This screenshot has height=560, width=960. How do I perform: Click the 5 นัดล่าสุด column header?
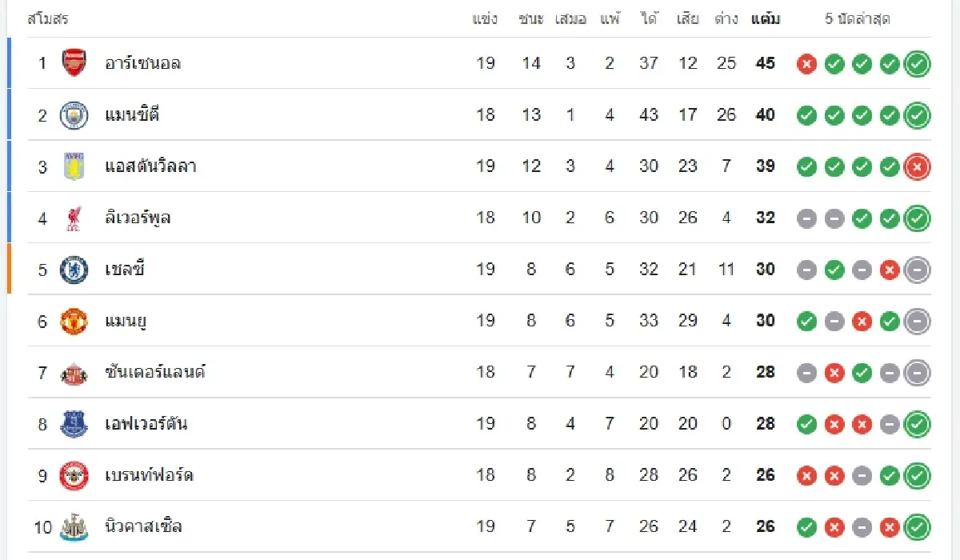(x=858, y=18)
